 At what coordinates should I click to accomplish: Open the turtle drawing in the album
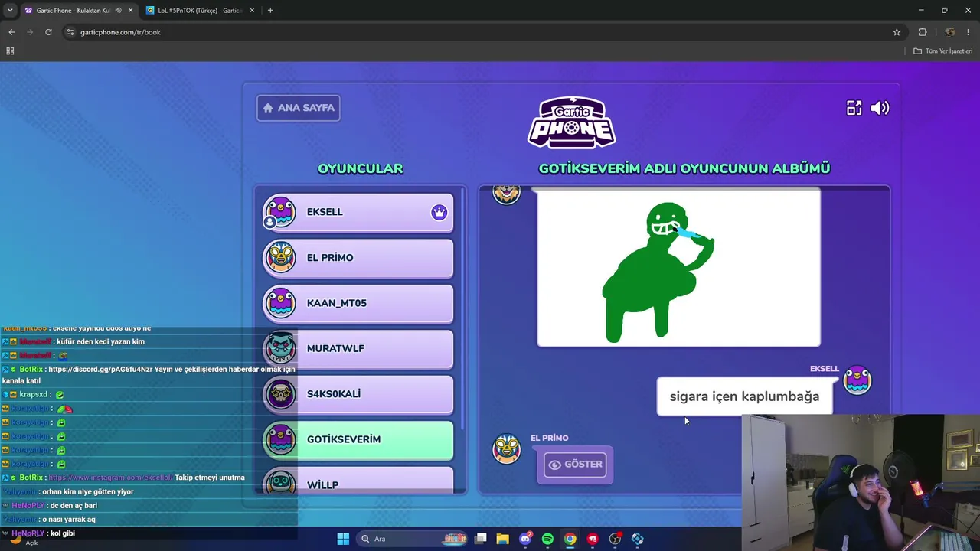(x=678, y=268)
